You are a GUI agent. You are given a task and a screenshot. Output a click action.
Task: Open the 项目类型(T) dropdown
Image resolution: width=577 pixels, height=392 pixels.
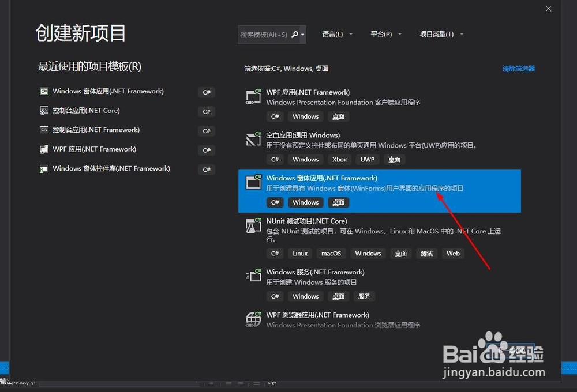click(x=439, y=34)
